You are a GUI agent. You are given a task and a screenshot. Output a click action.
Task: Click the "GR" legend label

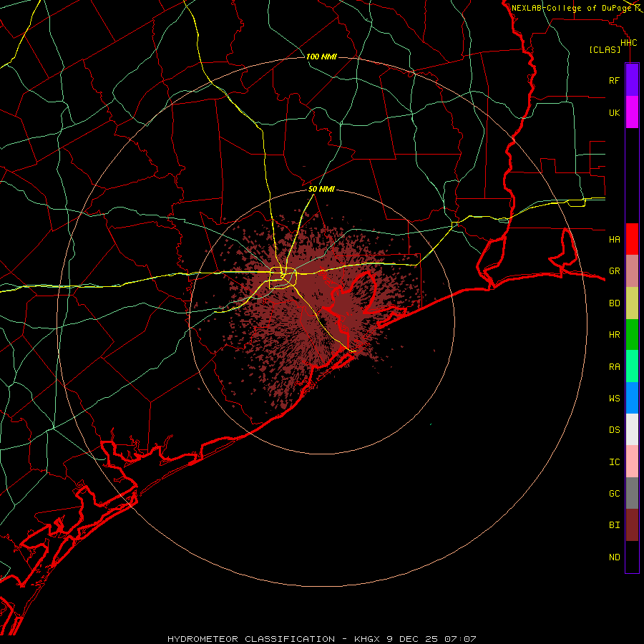pyautogui.click(x=614, y=271)
